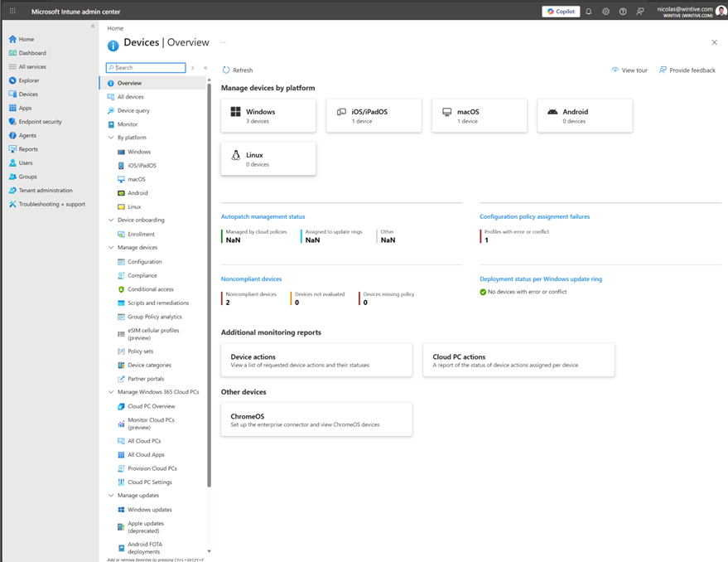Open the Linux devices platform card
Screen dimensions: 728x562
pyautogui.click(x=268, y=158)
